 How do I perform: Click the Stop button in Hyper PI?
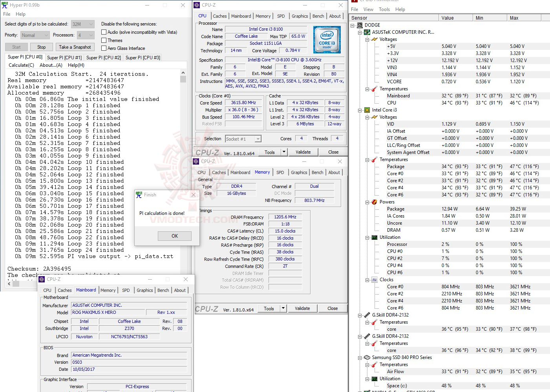(x=41, y=47)
